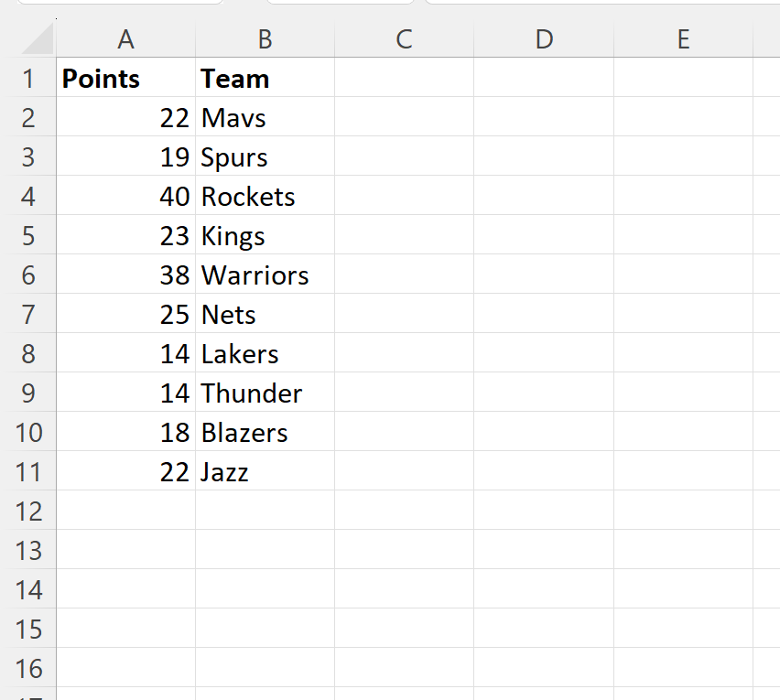Click the row 16 header
The image size is (780, 700).
click(x=28, y=669)
